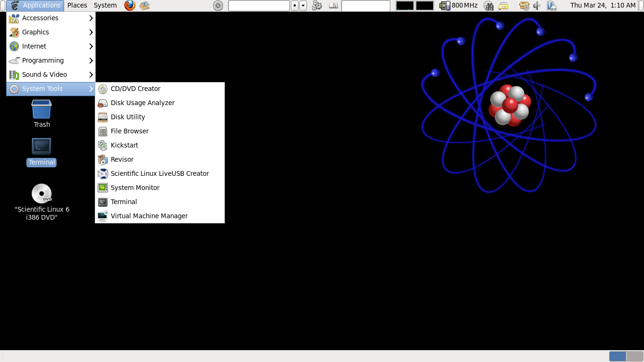The image size is (644, 362).
Task: Launch Disk Utility
Action: point(160,117)
